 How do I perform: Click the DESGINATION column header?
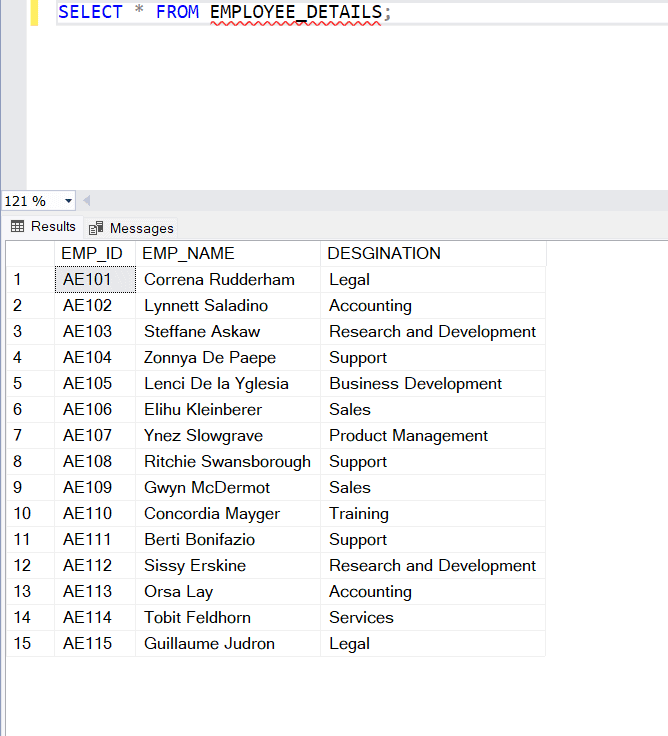click(433, 253)
